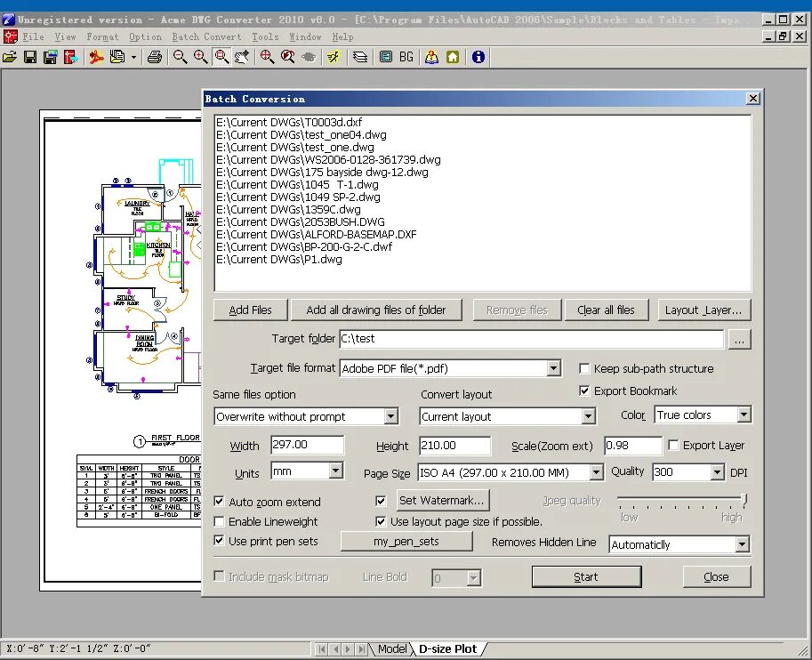The image size is (812, 660).
Task: Enable the Enable Lineweight checkbox
Action: pyautogui.click(x=219, y=521)
